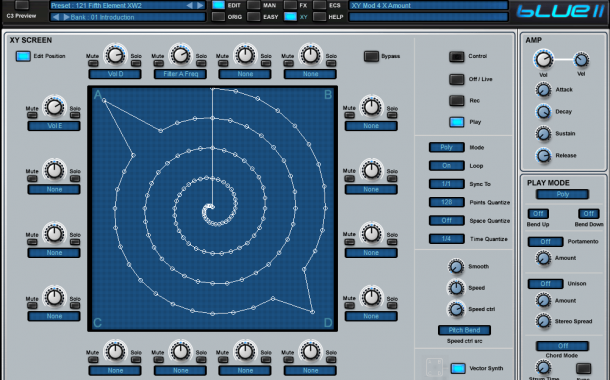610x380 pixels.
Task: Mute the Vol E modulation
Action: coord(32,115)
